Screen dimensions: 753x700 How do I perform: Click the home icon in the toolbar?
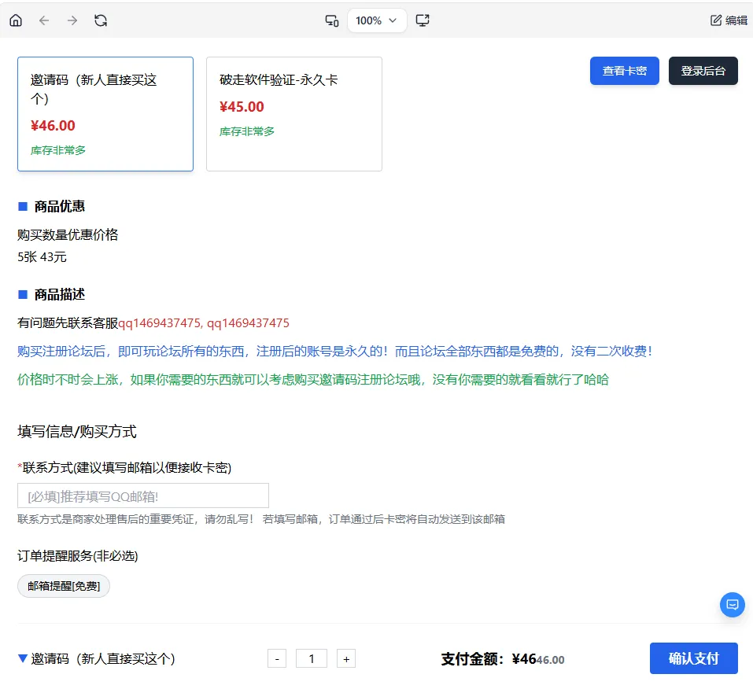coord(16,20)
